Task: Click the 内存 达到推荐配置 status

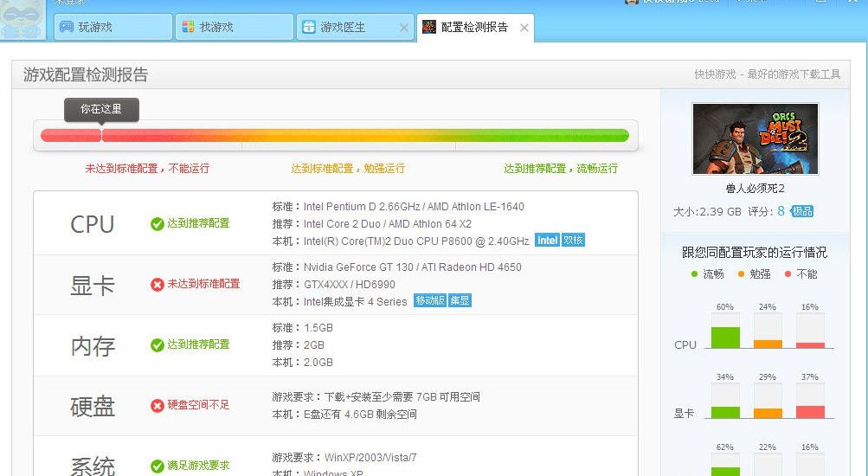Action: (x=198, y=344)
